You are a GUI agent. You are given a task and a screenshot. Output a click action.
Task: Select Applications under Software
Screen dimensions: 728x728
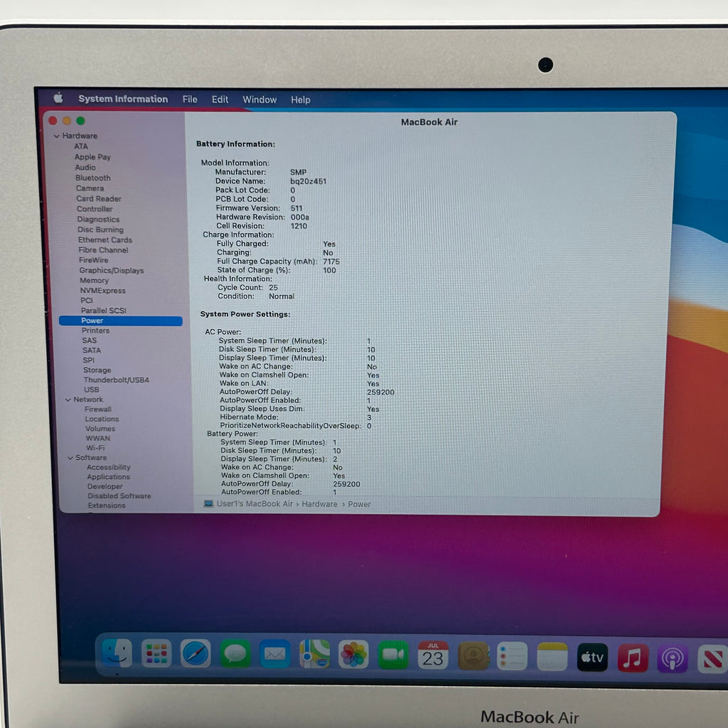point(108,477)
